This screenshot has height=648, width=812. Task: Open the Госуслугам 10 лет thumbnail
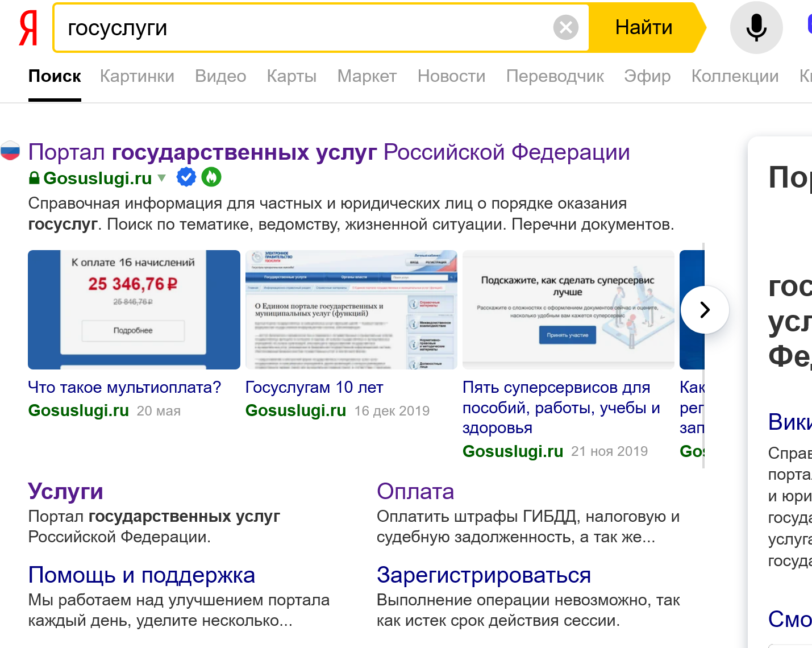coord(351,310)
